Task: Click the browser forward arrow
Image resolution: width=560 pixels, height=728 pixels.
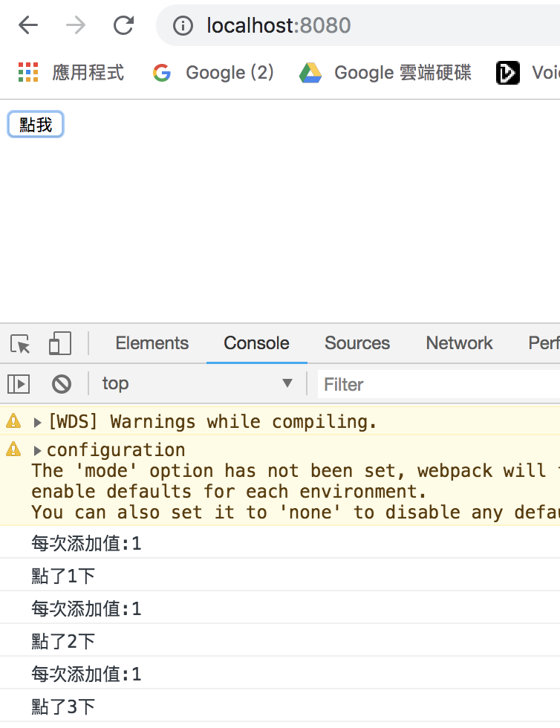Action: coord(76,25)
